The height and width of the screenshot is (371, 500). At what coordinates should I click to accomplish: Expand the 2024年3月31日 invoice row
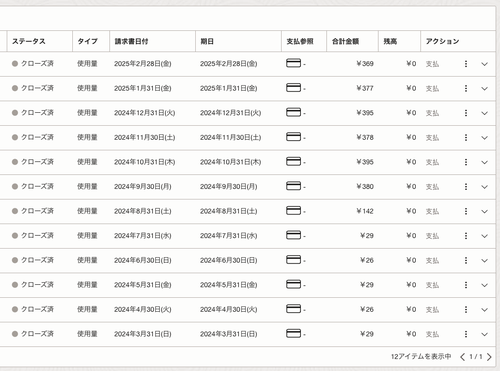[484, 334]
